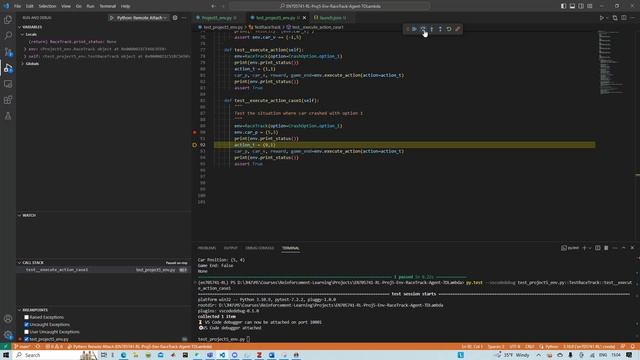Image resolution: width=640 pixels, height=360 pixels.
Task: Open the Testing flask view
Action: (x=8, y=116)
